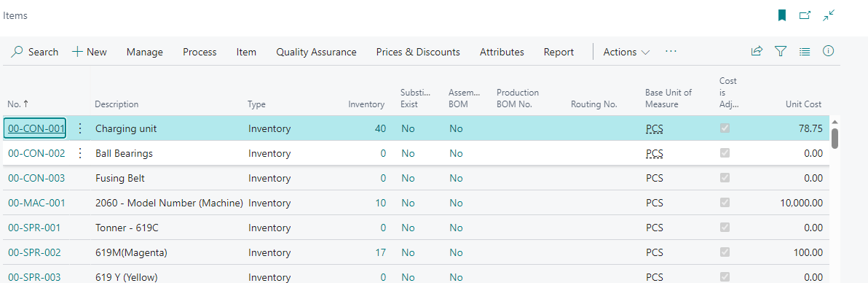Click the vertical scrollbar thumb of the list
The width and height of the screenshot is (868, 283).
click(835, 138)
